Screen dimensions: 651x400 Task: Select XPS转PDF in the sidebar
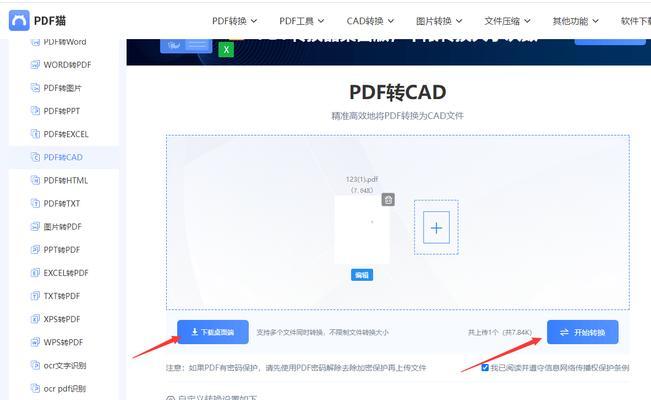[64, 319]
